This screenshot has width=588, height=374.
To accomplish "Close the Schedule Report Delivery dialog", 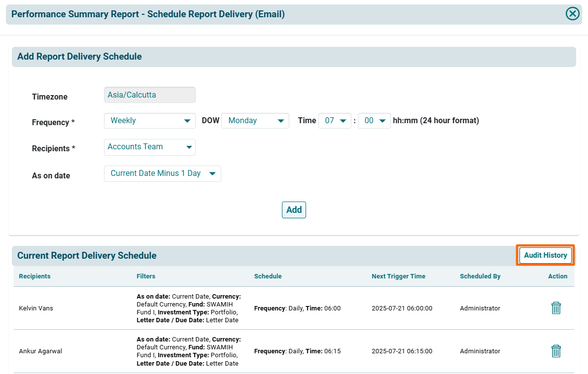I will 572,14.
